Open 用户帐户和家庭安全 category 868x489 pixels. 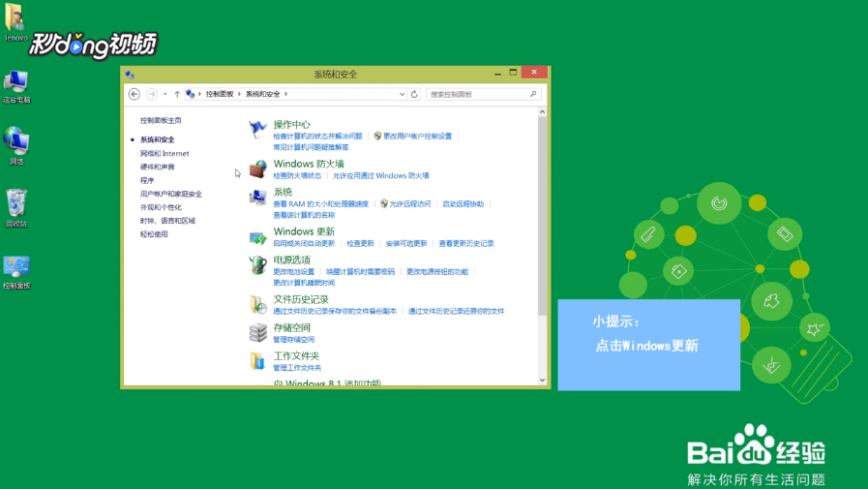click(171, 194)
